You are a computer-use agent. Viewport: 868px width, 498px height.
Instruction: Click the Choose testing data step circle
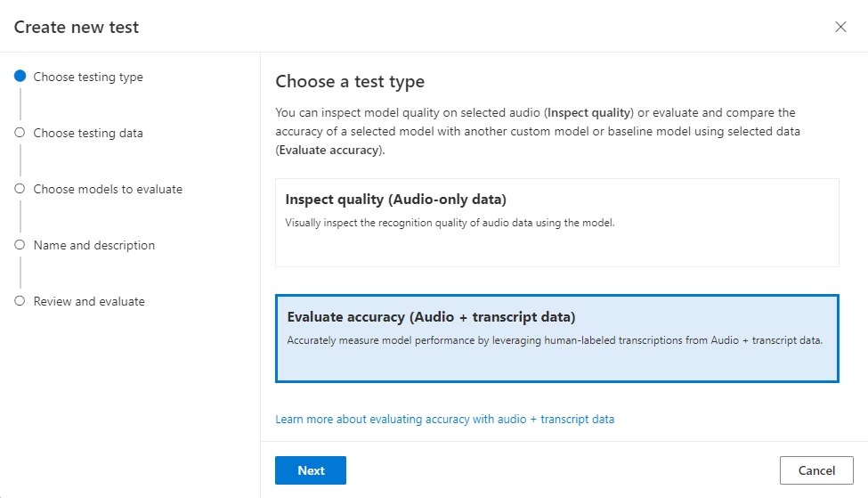[x=20, y=133]
